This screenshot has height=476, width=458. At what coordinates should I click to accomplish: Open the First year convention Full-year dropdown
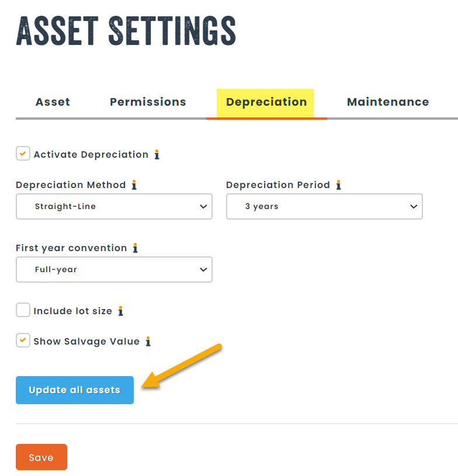coord(114,270)
